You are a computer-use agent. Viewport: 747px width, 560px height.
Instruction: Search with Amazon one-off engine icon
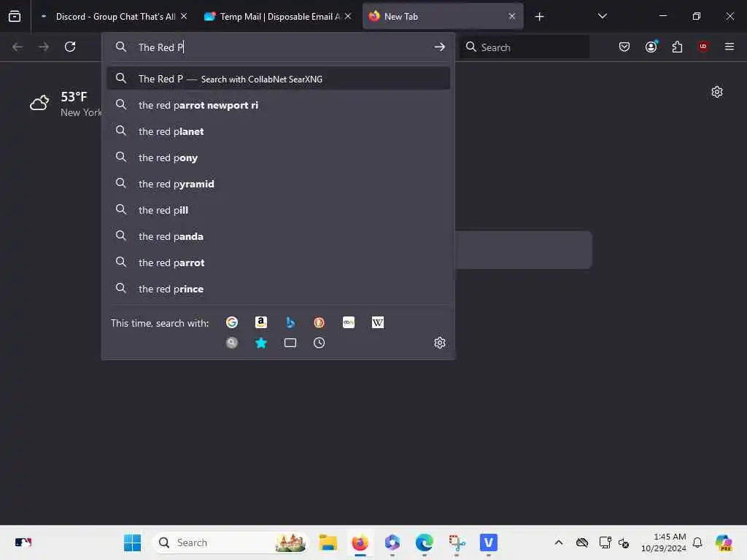tap(261, 322)
